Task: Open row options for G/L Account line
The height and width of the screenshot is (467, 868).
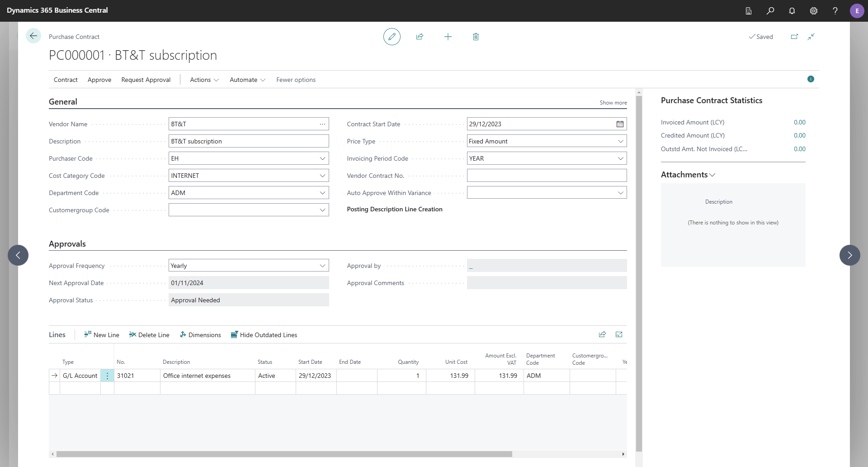Action: 107,376
